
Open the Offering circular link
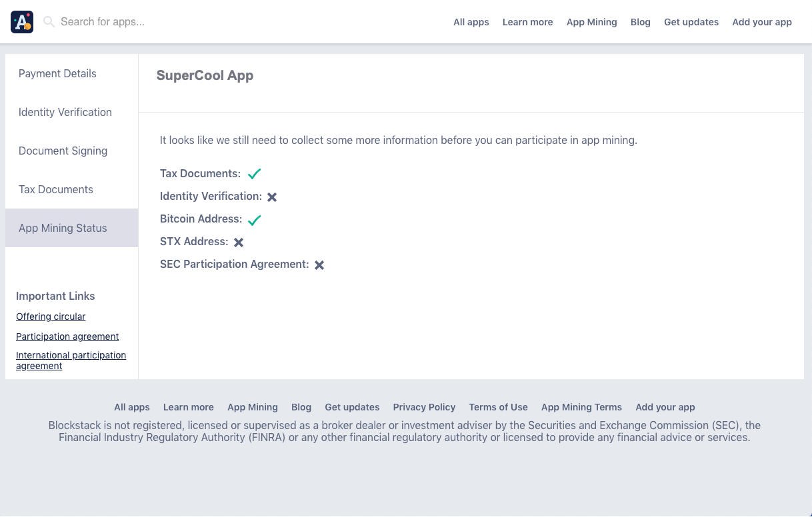coord(51,316)
